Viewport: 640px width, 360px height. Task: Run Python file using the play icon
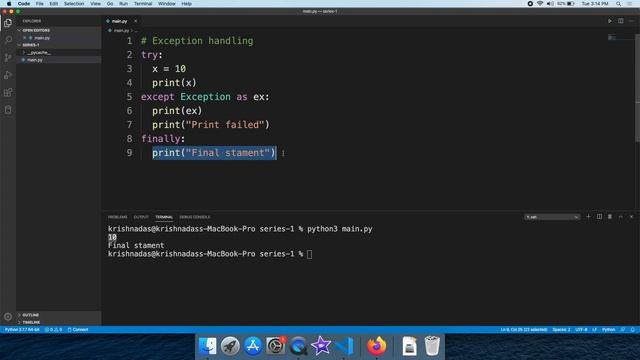pyautogui.click(x=610, y=21)
